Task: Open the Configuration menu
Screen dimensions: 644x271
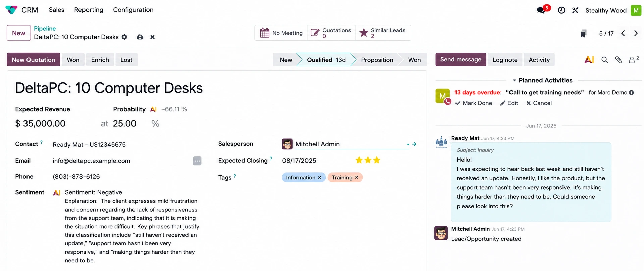Action: [133, 10]
